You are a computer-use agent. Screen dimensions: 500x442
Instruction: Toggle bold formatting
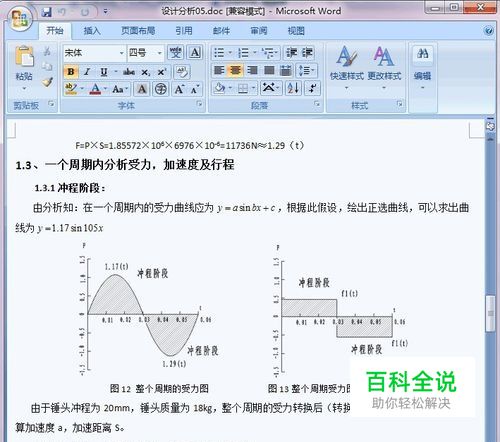tap(71, 72)
